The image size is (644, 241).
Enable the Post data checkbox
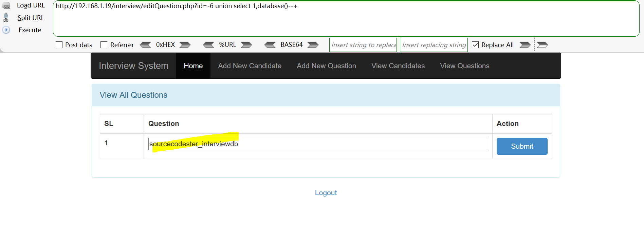pos(59,45)
